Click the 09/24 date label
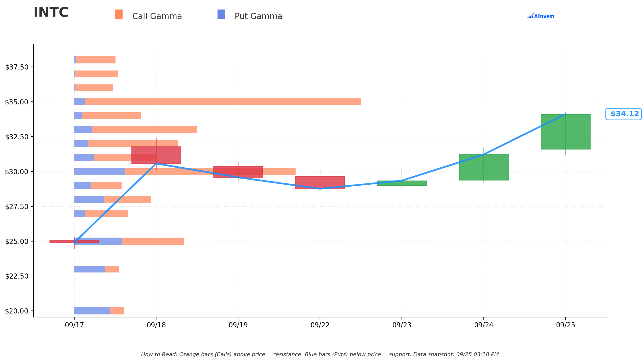 click(x=484, y=325)
